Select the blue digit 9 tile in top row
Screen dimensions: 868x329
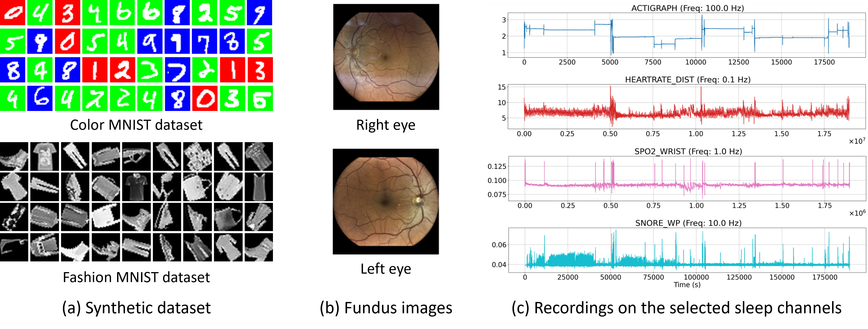259,12
